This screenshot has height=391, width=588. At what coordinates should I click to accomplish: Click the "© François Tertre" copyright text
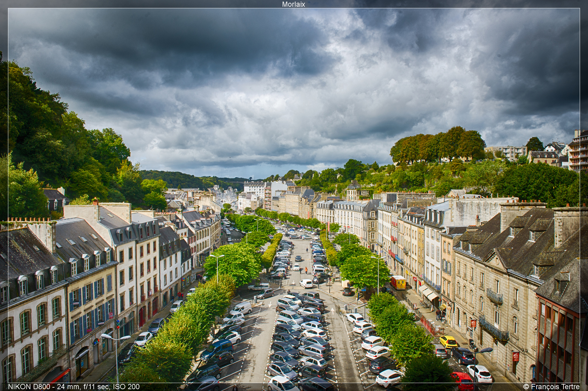[x=551, y=387]
